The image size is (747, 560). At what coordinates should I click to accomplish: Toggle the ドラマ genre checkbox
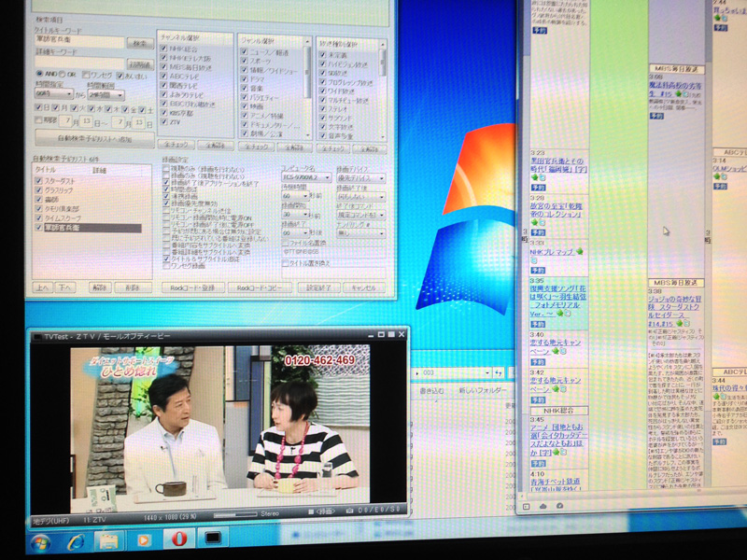click(245, 79)
